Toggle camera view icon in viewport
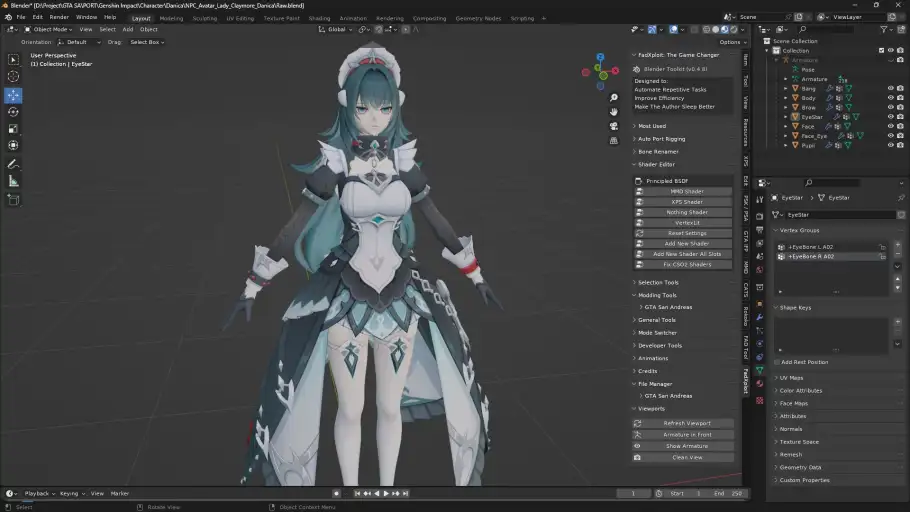This screenshot has width=910, height=512. pyautogui.click(x=613, y=126)
